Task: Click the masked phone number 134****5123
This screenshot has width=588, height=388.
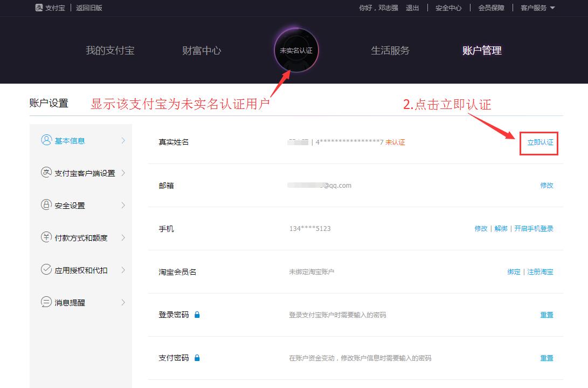Action: pos(310,228)
